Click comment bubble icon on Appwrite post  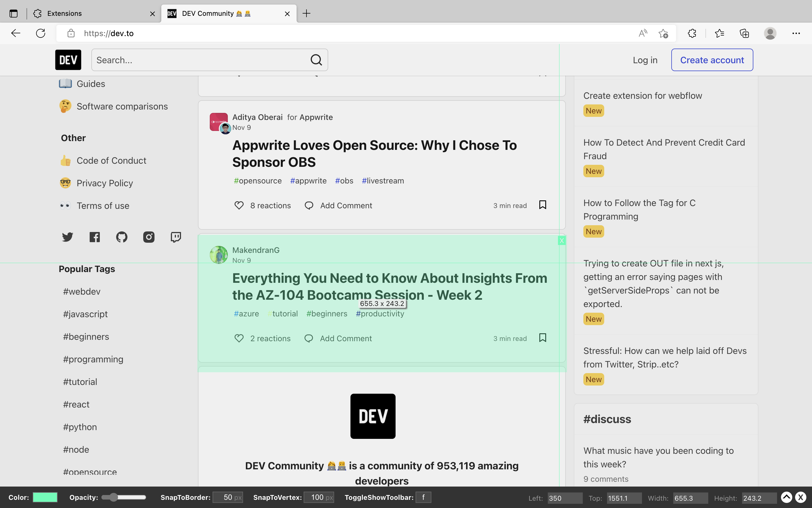click(x=309, y=205)
